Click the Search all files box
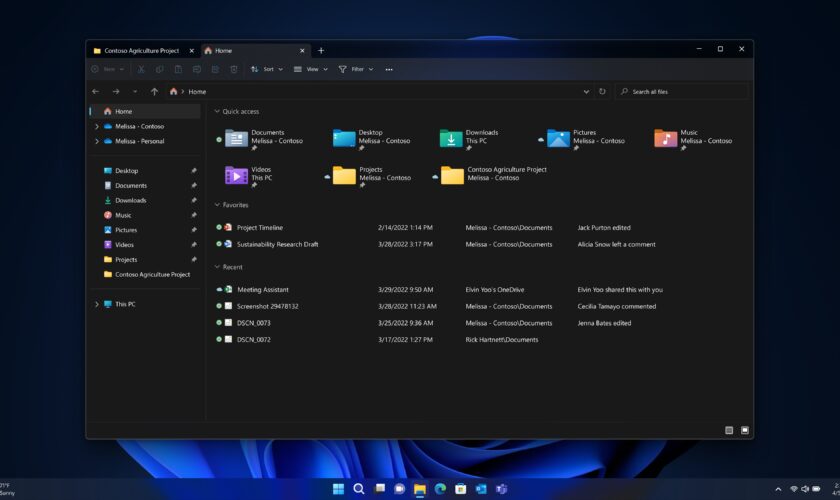Viewport: 840px width, 500px height. pyautogui.click(x=681, y=92)
